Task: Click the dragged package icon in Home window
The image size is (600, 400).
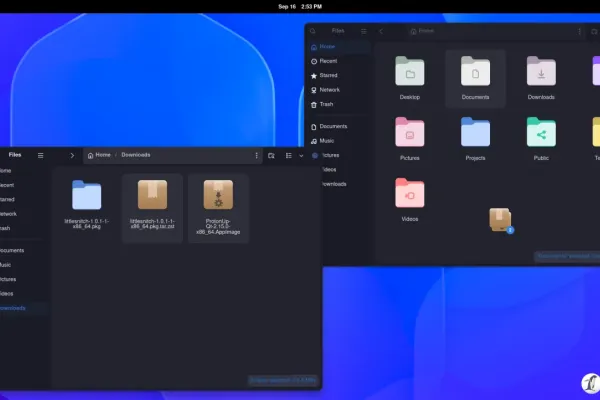Action: coord(501,220)
